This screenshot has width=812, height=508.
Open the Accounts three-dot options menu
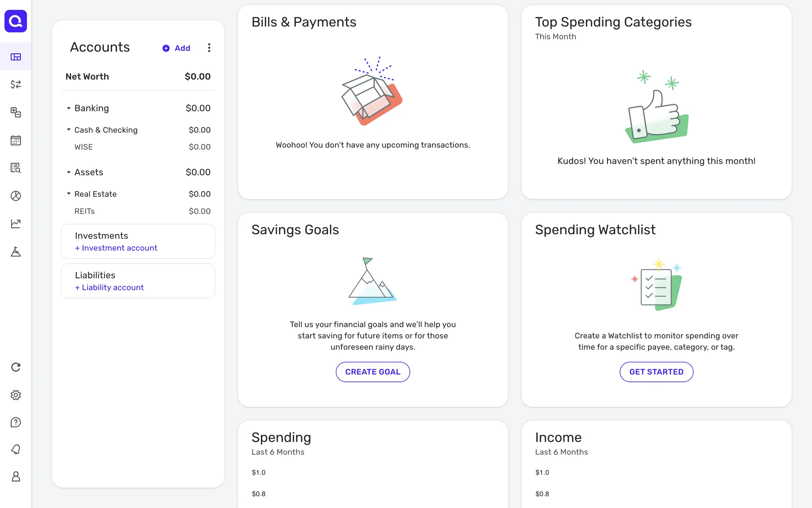pos(209,48)
